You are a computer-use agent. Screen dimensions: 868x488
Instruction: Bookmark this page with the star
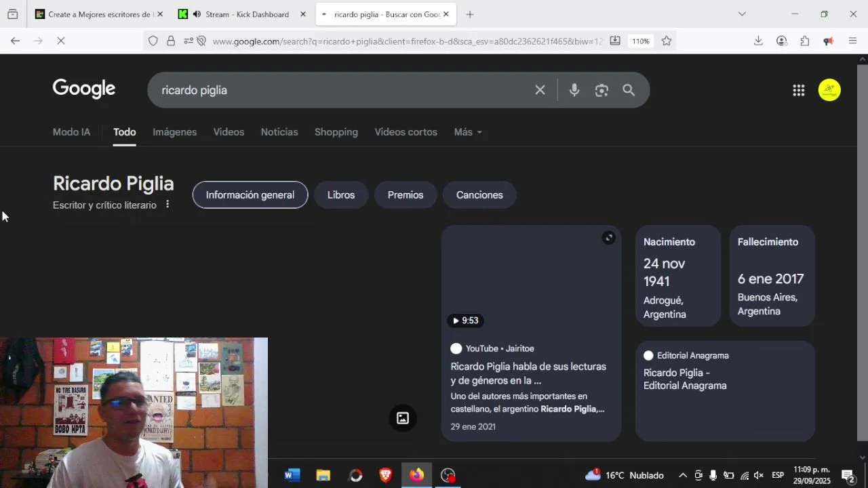[667, 41]
